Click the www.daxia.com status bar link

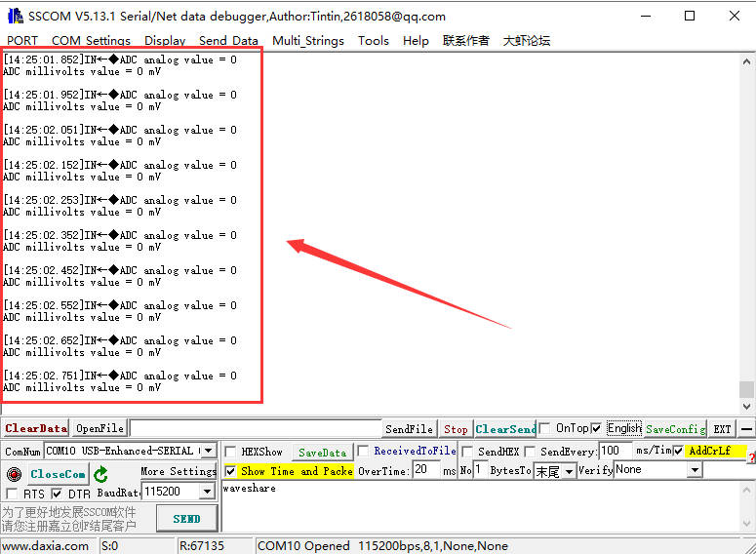point(45,546)
